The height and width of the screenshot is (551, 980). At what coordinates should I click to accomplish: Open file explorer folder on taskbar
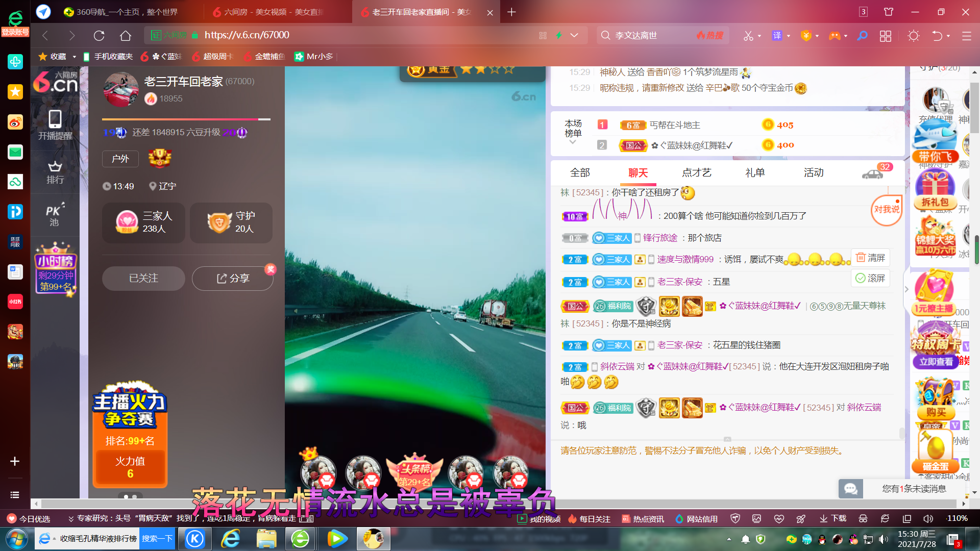coord(266,539)
